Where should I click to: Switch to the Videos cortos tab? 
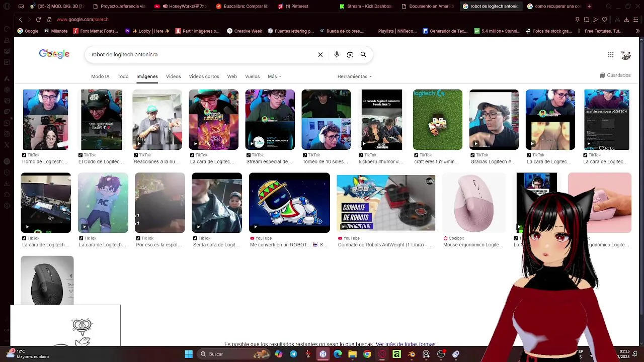click(204, 76)
